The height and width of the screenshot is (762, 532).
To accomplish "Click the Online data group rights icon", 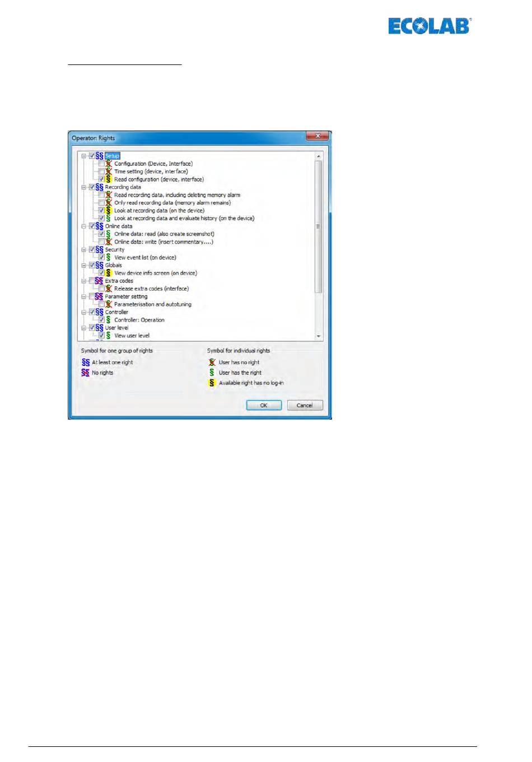I will point(99,226).
